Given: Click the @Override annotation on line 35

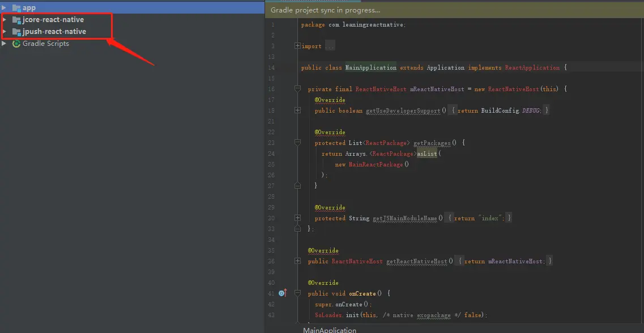Looking at the screenshot, I should [x=323, y=250].
